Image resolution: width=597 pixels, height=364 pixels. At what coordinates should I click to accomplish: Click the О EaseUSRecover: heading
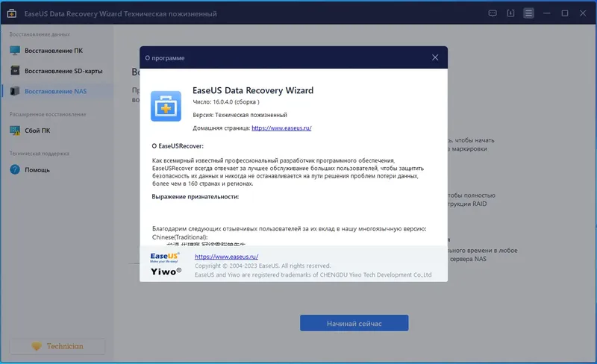178,146
